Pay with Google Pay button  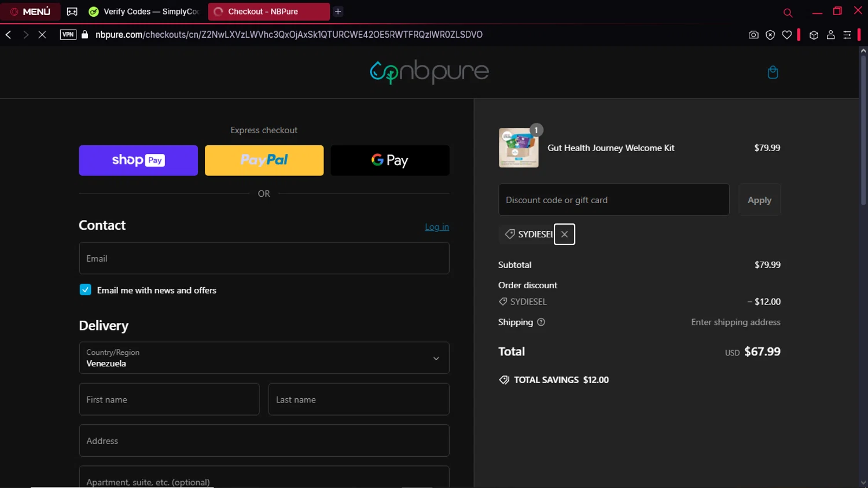(x=390, y=160)
